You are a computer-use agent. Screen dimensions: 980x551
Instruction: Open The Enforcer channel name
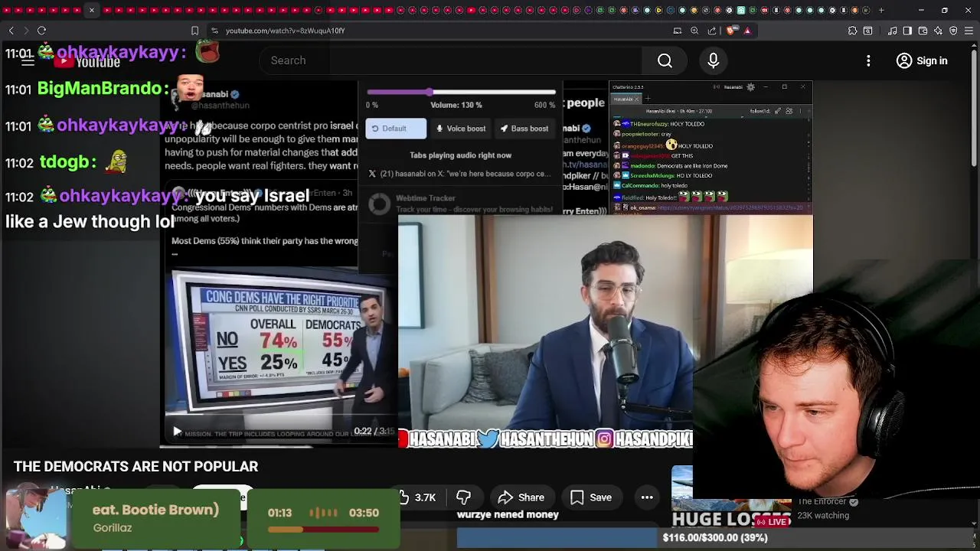click(822, 501)
